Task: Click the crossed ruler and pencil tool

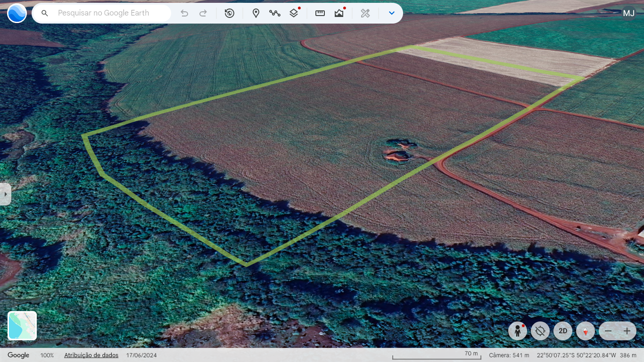Action: 365,13
